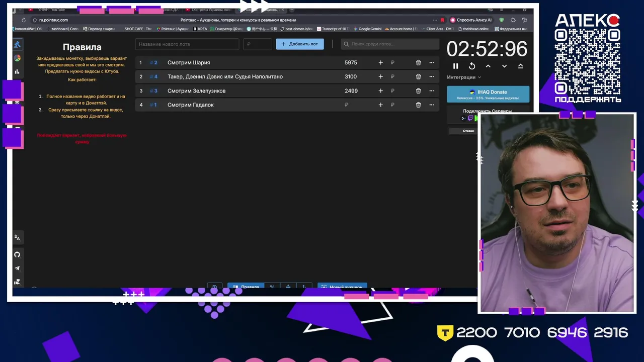Open more options for Смотрим Шария
The image size is (644, 362).
click(x=431, y=63)
